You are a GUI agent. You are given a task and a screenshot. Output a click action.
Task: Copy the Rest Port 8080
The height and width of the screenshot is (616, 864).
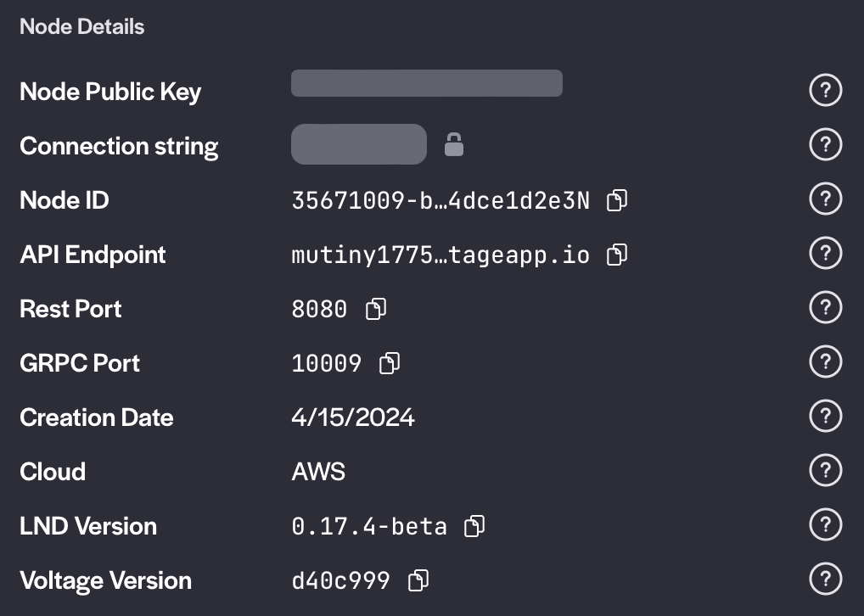(x=375, y=309)
